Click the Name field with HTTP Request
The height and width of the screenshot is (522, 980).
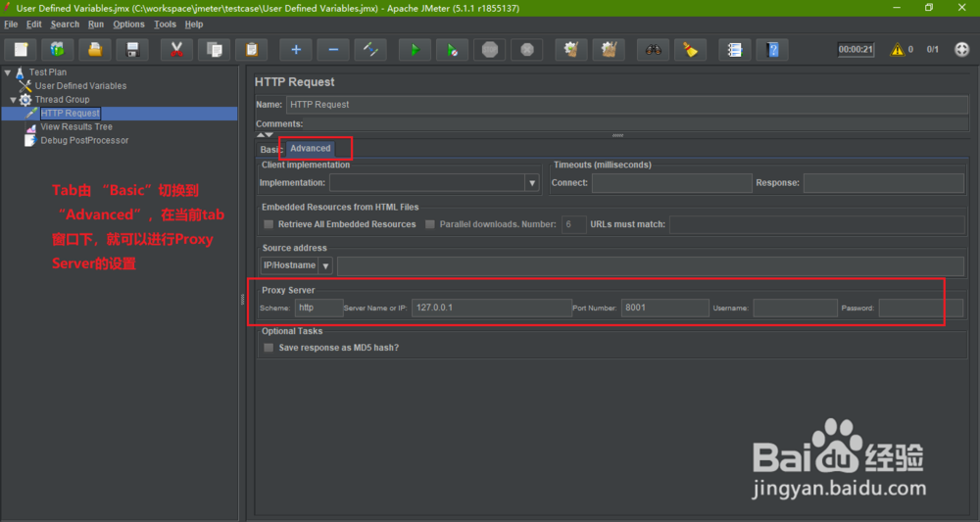pos(627,105)
